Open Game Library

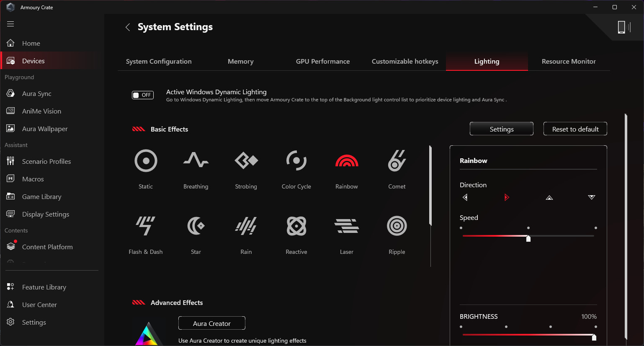pos(52,196)
